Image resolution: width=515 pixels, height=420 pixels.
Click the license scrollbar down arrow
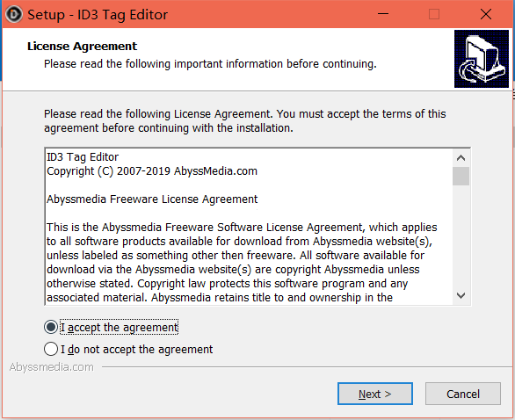pyautogui.click(x=461, y=295)
